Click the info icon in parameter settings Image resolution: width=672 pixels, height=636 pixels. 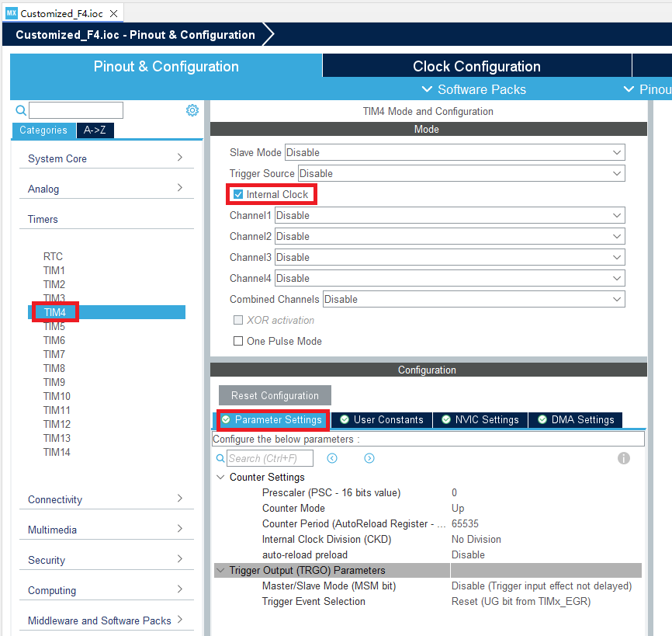(623, 458)
